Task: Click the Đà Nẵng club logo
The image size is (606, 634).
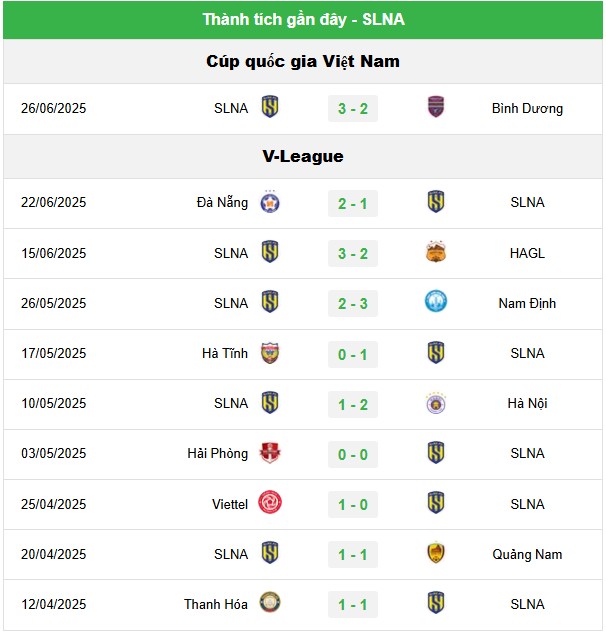Action: coord(270,201)
